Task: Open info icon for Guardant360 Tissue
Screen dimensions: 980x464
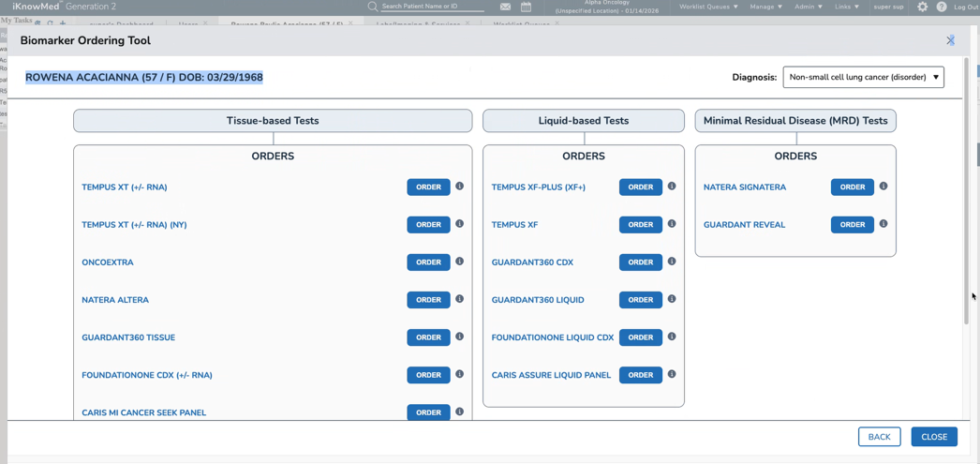Action: (x=459, y=337)
